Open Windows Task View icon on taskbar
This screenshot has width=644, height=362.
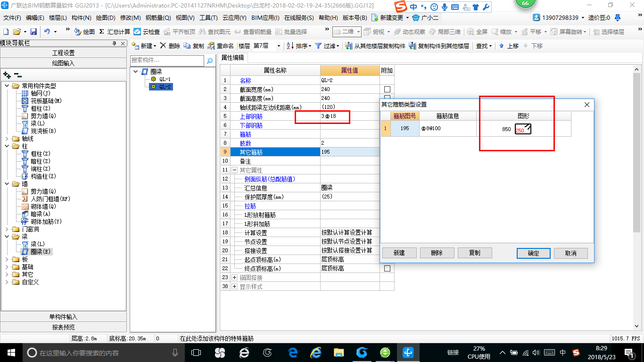pyautogui.click(x=196, y=353)
